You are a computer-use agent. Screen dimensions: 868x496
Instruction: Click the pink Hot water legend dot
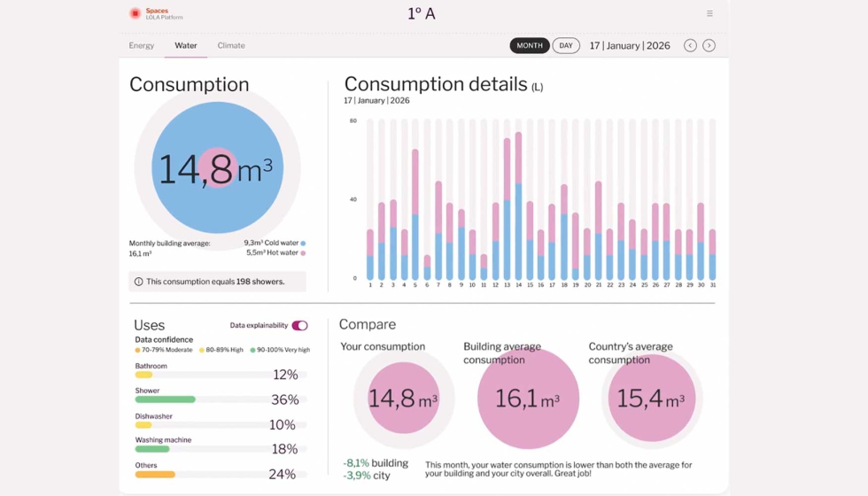[303, 253]
